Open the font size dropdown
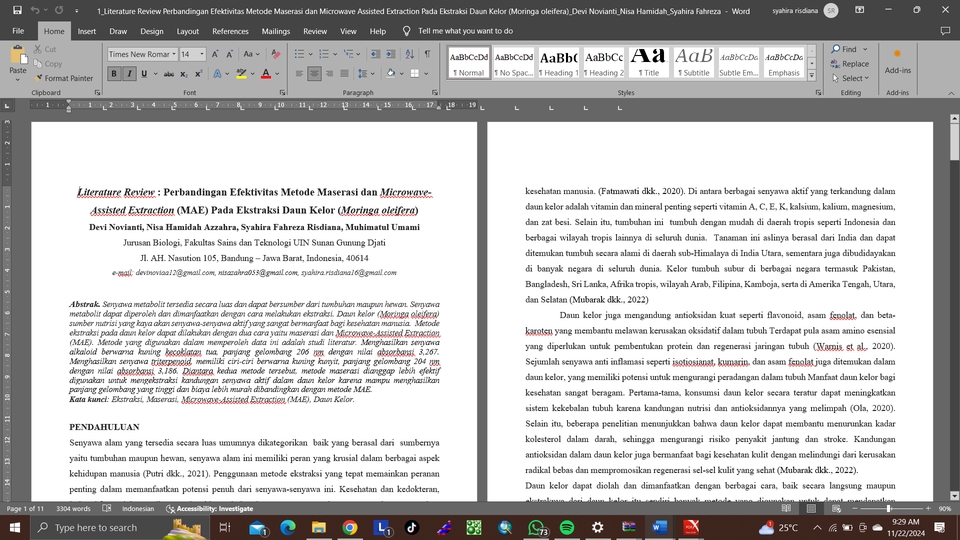The width and height of the screenshot is (960, 540). (x=203, y=54)
